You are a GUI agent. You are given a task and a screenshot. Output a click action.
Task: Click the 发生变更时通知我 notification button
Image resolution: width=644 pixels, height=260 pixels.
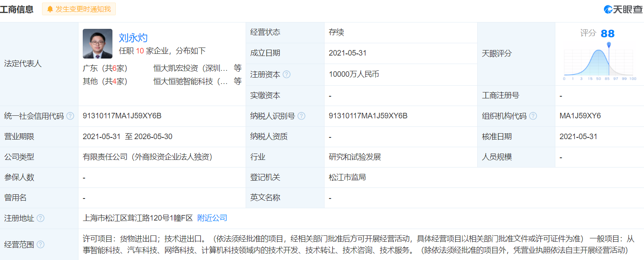point(79,9)
